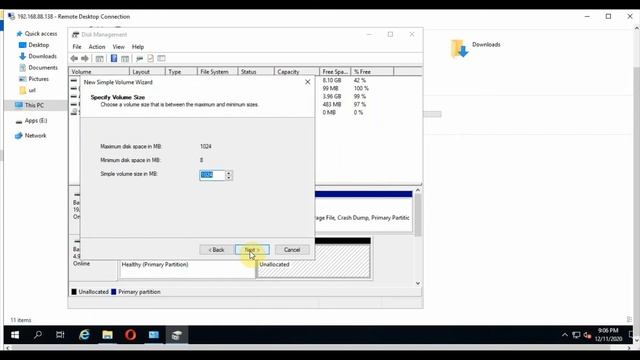Click the 99 MB free space value
This screenshot has width=640, height=360.
[x=330, y=88]
